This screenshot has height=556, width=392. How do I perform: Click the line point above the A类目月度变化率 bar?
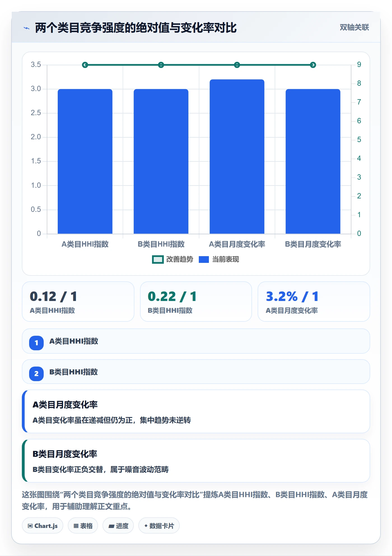coord(237,65)
